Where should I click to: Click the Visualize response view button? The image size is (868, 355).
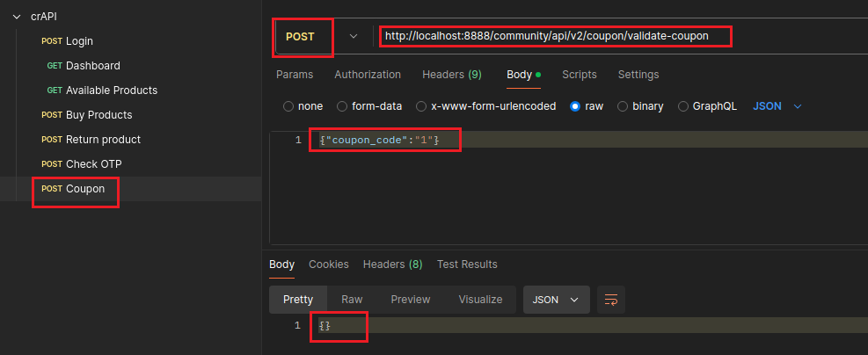tap(480, 300)
